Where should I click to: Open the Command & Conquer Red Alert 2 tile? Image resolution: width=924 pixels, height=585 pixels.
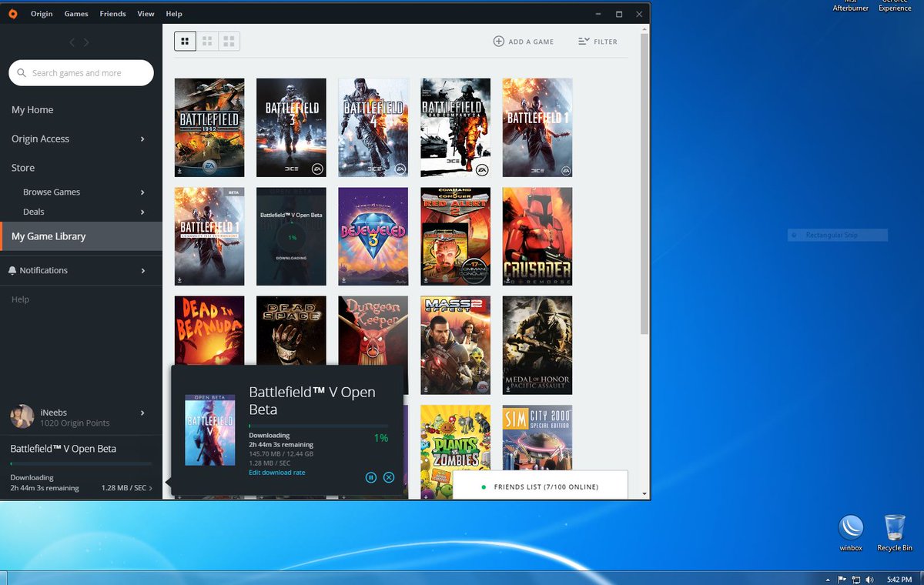pyautogui.click(x=455, y=236)
